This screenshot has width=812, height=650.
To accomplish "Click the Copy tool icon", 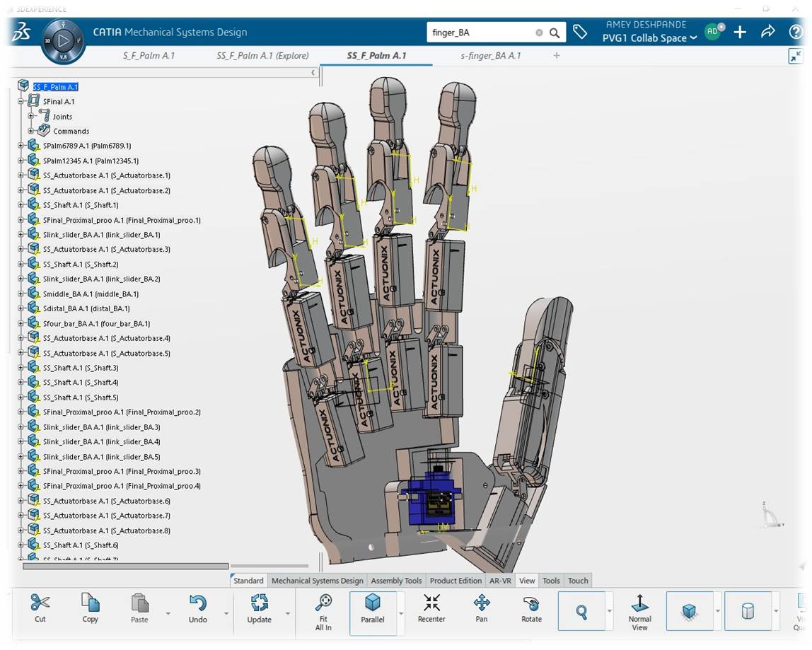I will (x=90, y=603).
